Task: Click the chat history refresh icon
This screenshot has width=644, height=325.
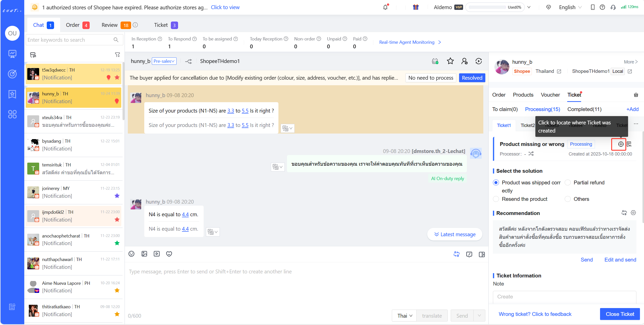Action: tap(479, 61)
